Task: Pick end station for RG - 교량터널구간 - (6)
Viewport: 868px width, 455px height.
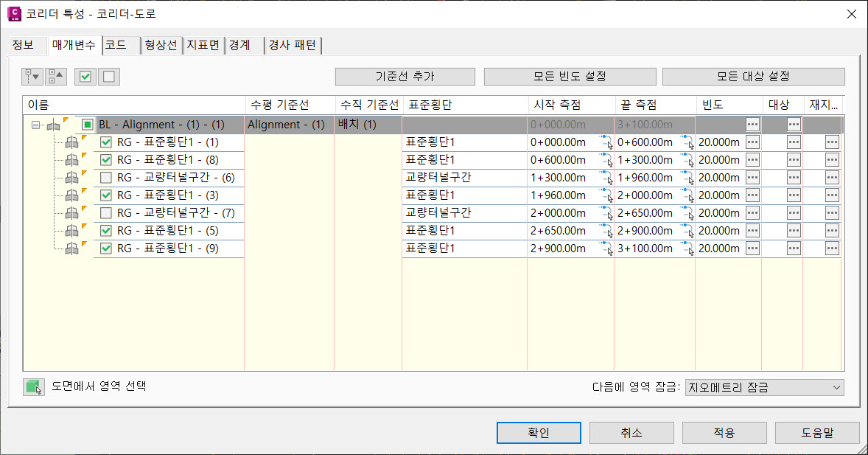Action: tap(687, 178)
